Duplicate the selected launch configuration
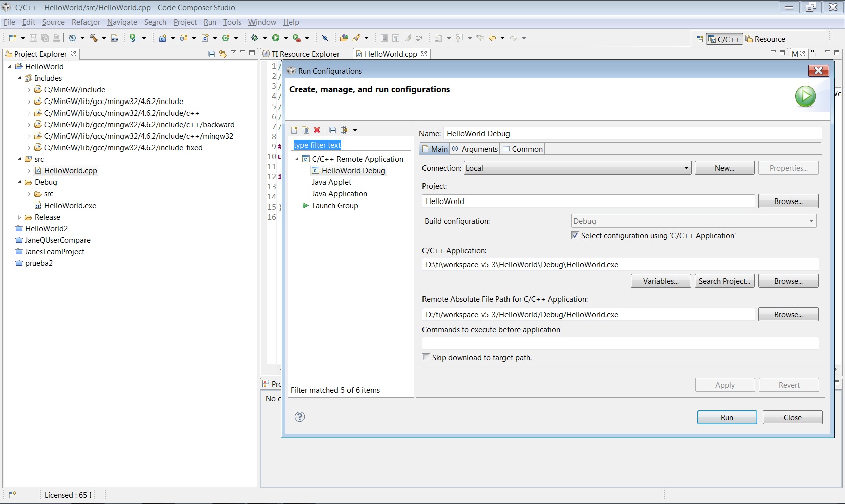 (x=306, y=130)
